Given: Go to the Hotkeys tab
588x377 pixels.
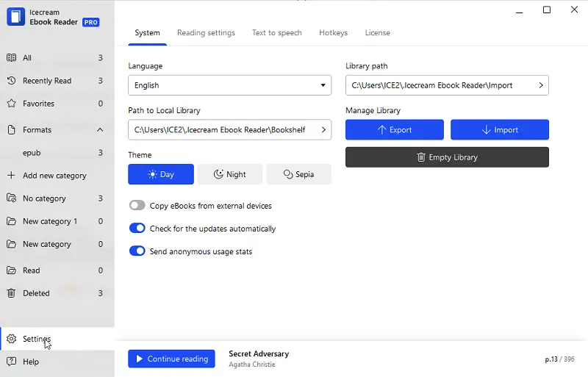Looking at the screenshot, I should 334,33.
